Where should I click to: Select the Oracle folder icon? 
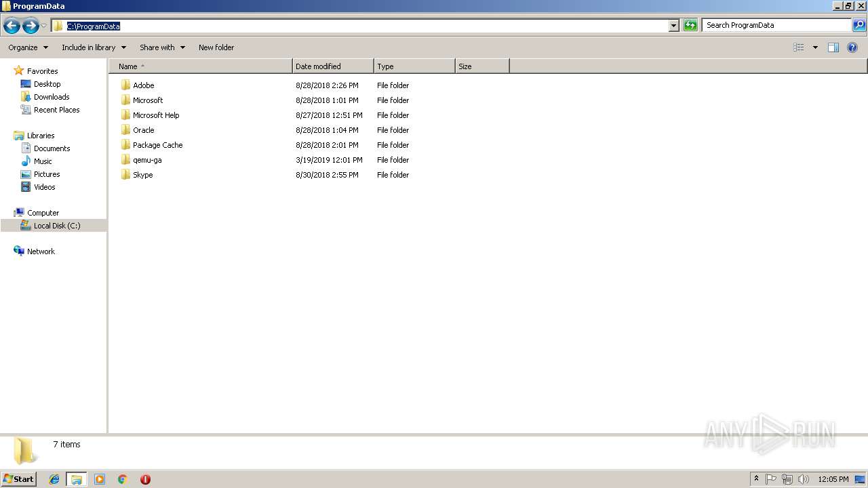(x=125, y=130)
